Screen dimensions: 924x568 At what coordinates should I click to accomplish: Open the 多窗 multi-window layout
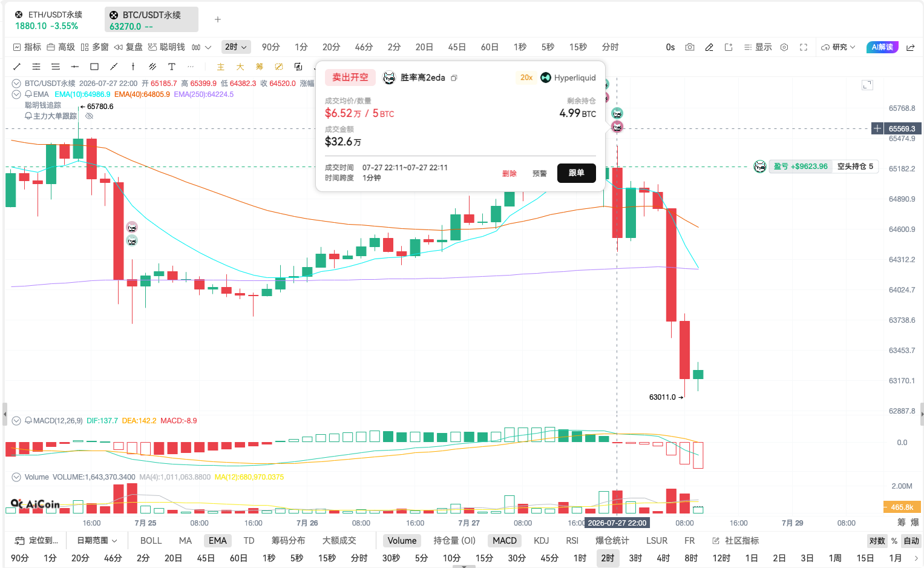point(95,47)
